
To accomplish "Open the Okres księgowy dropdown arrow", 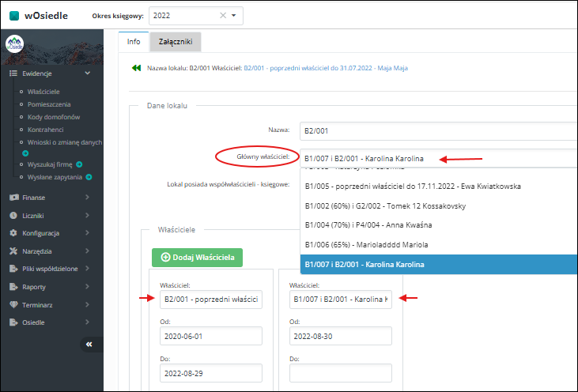I will point(234,15).
